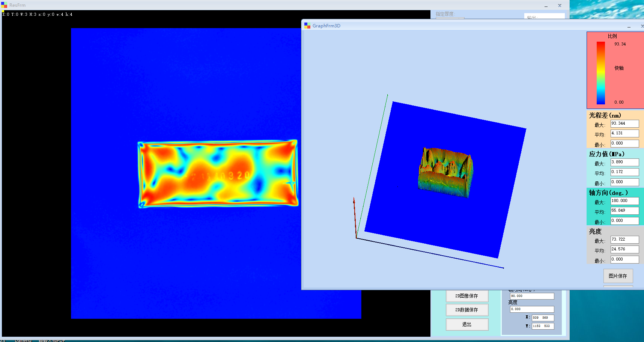Click the 光程差 平均 value field

pos(624,133)
